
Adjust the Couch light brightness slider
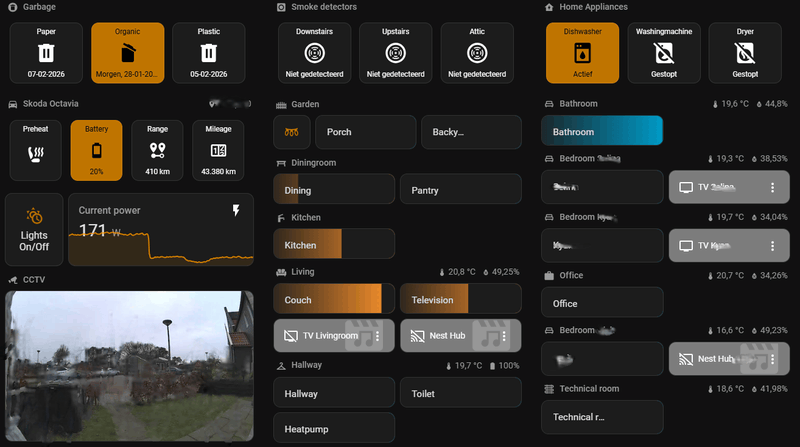point(334,299)
